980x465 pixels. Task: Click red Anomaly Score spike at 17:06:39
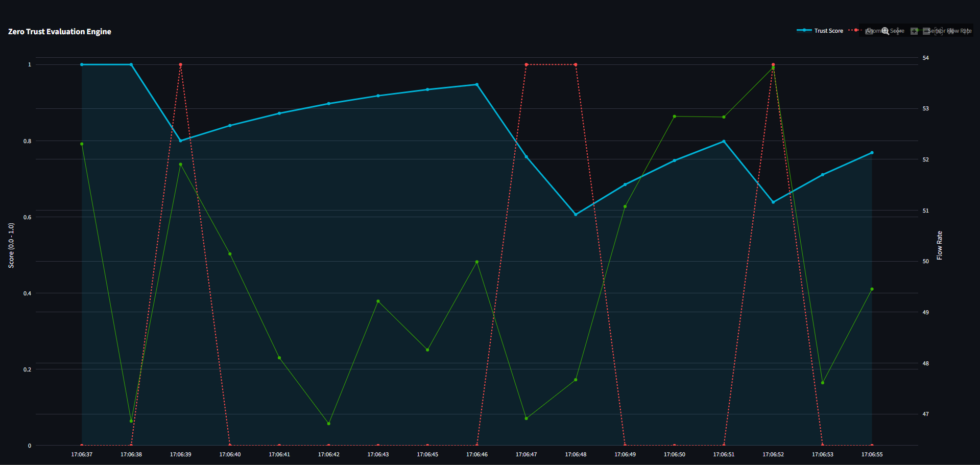tap(180, 65)
